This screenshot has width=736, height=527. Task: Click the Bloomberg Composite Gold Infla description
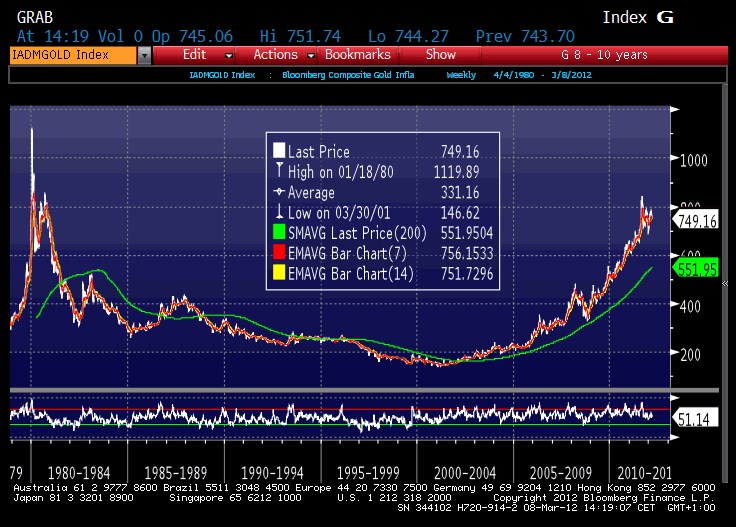tap(348, 75)
